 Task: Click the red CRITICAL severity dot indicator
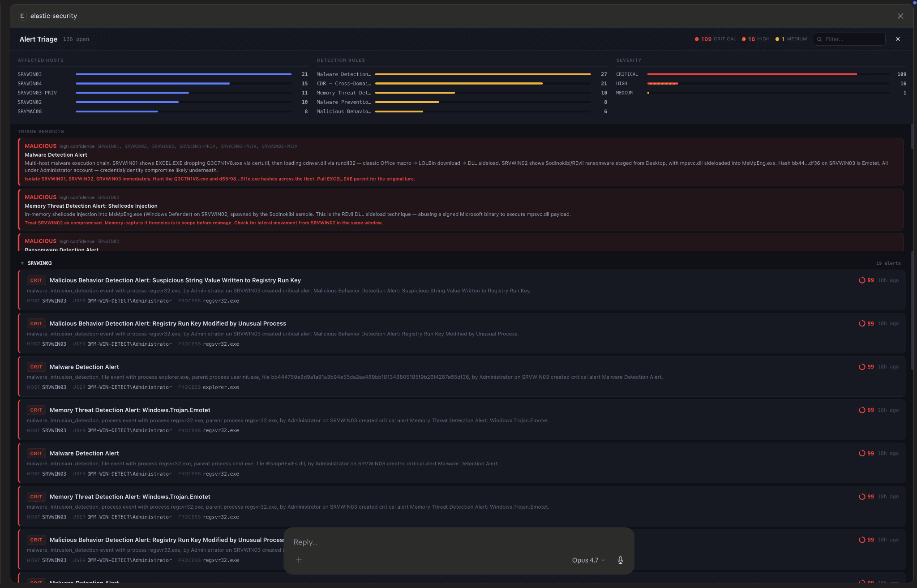[x=697, y=39]
